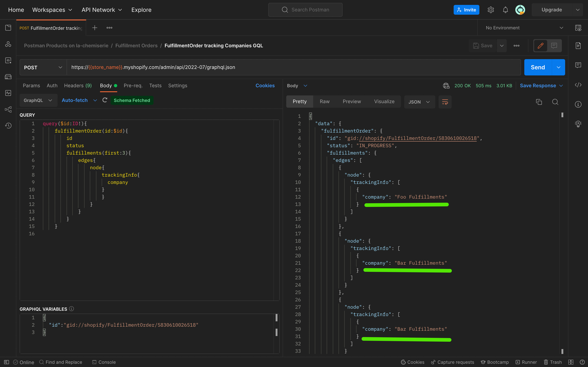Toggle response line wrap button
Viewport: 588px width, 367px height.
[x=445, y=102]
